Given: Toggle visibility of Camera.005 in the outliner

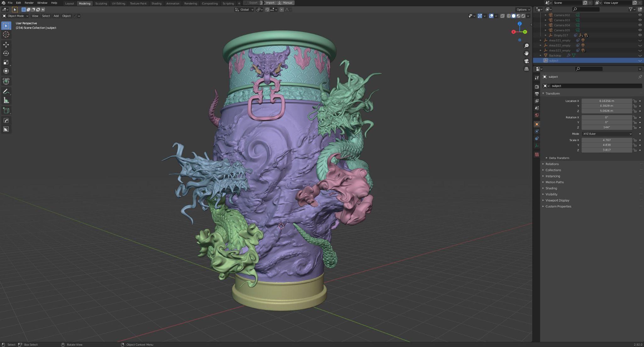Looking at the screenshot, I should click(640, 30).
